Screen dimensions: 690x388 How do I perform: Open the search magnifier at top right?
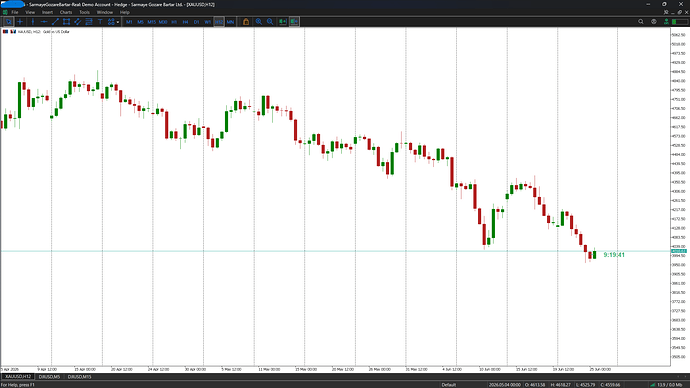click(x=641, y=22)
